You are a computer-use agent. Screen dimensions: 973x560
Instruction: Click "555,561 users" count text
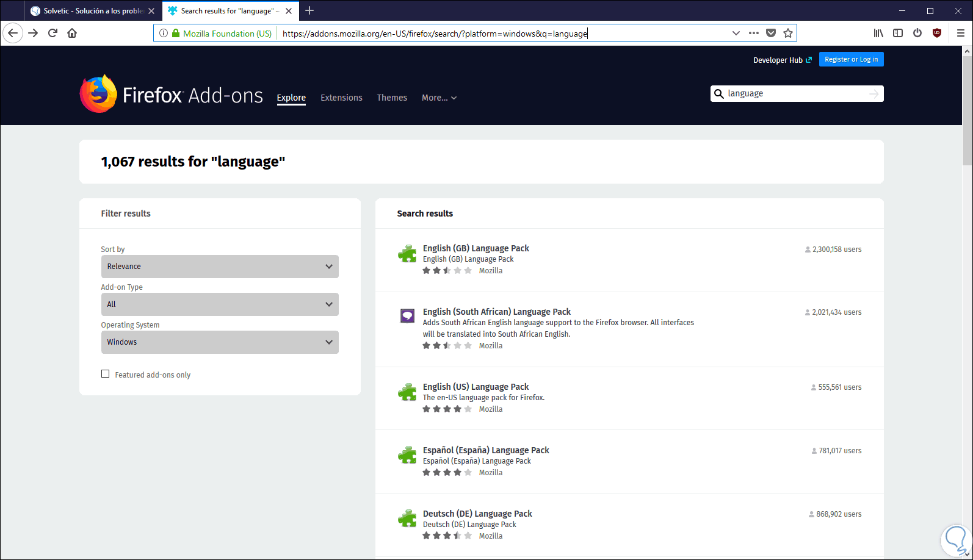840,387
